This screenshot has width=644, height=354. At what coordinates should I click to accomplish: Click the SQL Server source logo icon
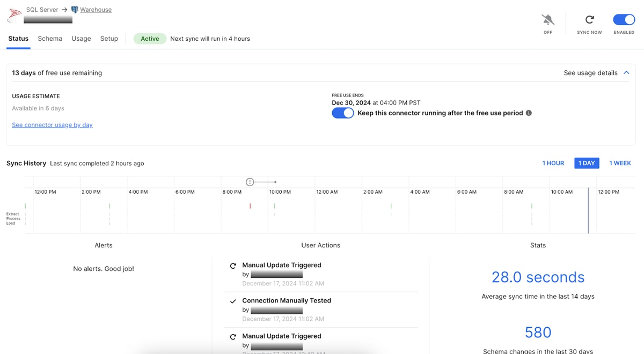14,14
